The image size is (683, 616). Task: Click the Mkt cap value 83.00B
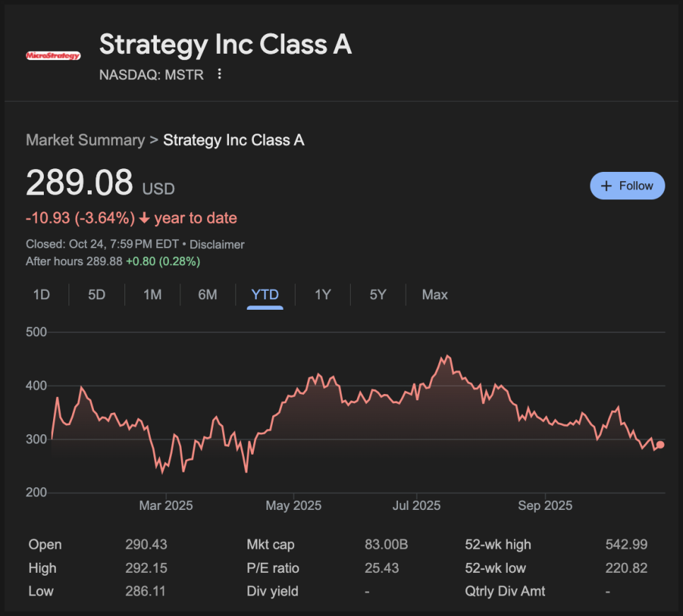(386, 545)
